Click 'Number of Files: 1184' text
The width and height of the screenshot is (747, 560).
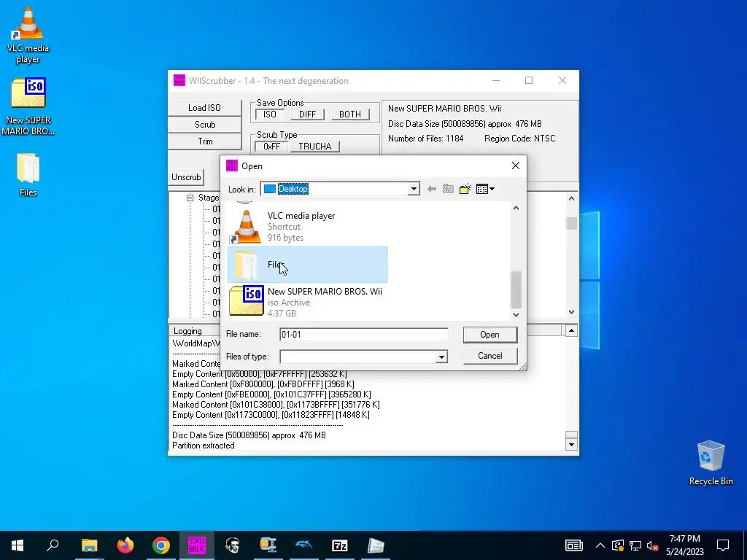tap(425, 139)
